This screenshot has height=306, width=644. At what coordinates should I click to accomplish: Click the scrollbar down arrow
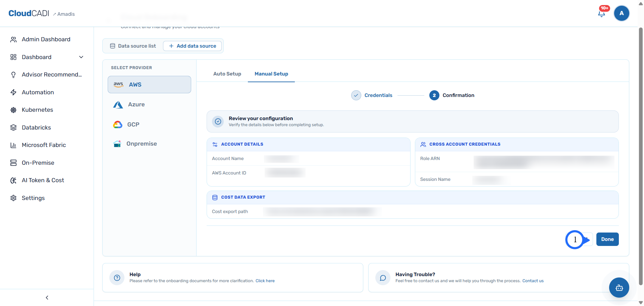click(x=641, y=303)
